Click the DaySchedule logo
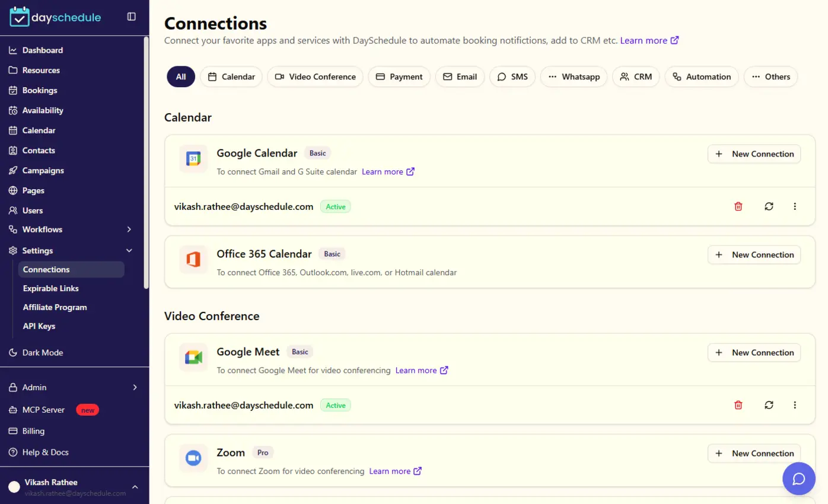828x504 pixels. click(x=55, y=17)
